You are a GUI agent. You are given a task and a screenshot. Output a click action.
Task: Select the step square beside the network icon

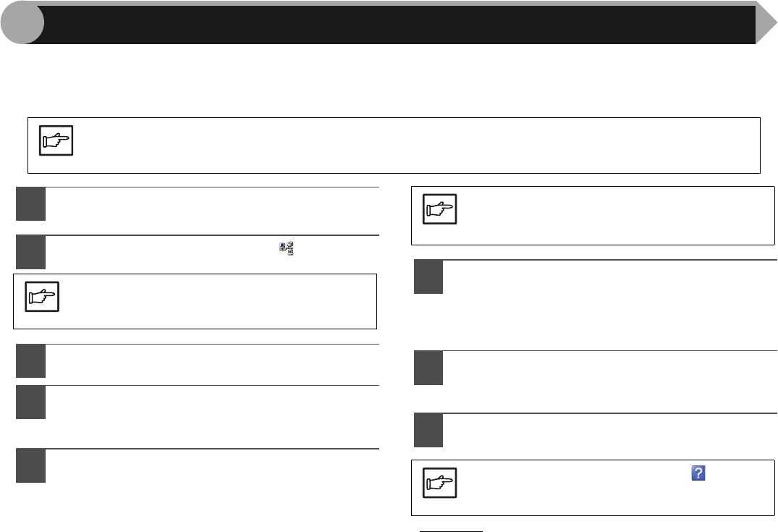coord(31,251)
